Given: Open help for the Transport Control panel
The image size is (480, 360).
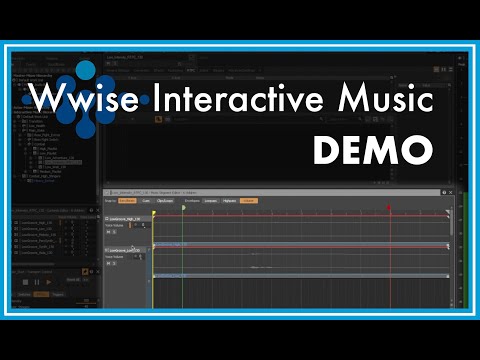Looking at the screenshot, I should [x=92, y=272].
